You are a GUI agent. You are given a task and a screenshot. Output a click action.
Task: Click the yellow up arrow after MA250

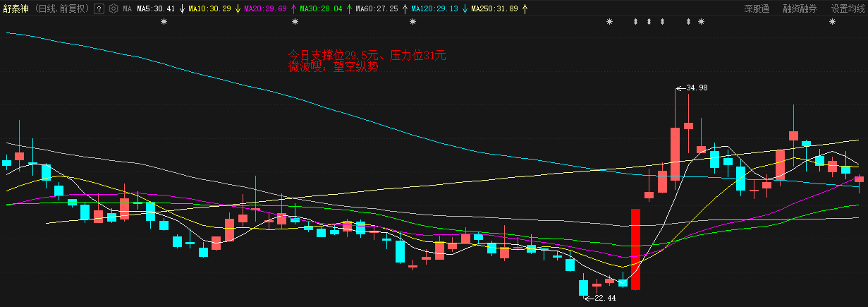524,9
